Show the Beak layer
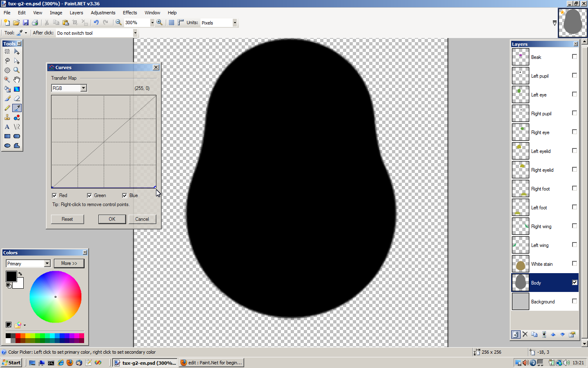 [x=575, y=56]
